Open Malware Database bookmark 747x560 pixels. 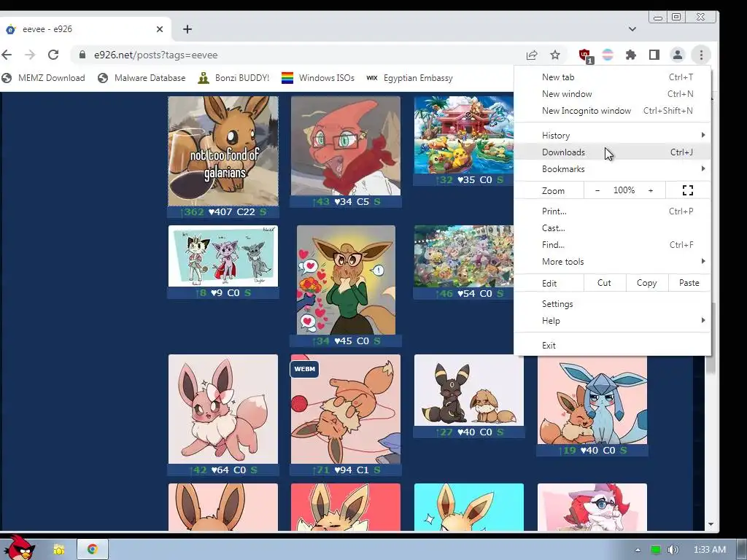142,78
